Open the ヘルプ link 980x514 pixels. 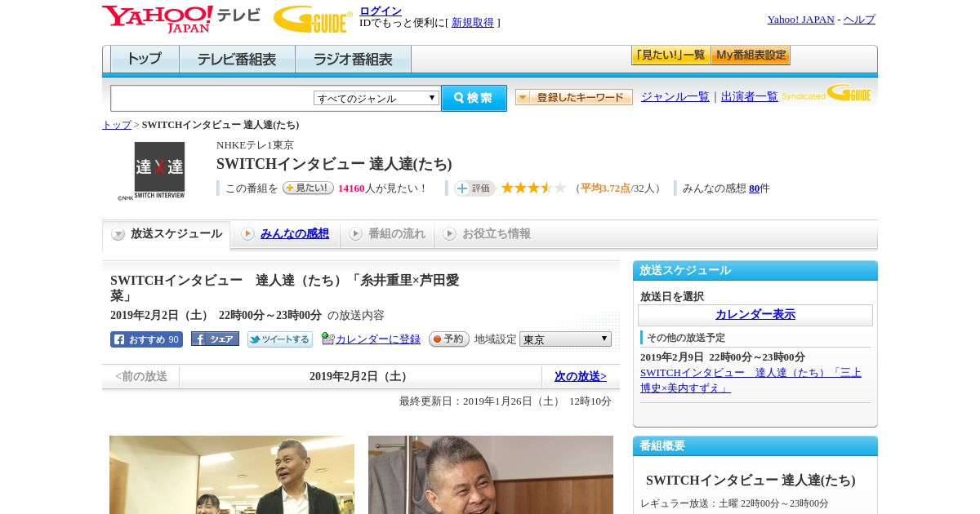click(x=859, y=19)
